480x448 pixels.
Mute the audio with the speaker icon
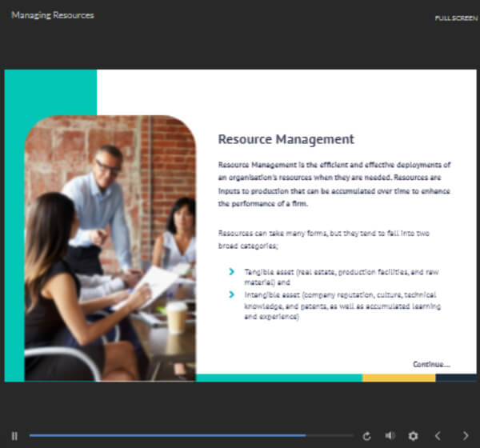390,435
